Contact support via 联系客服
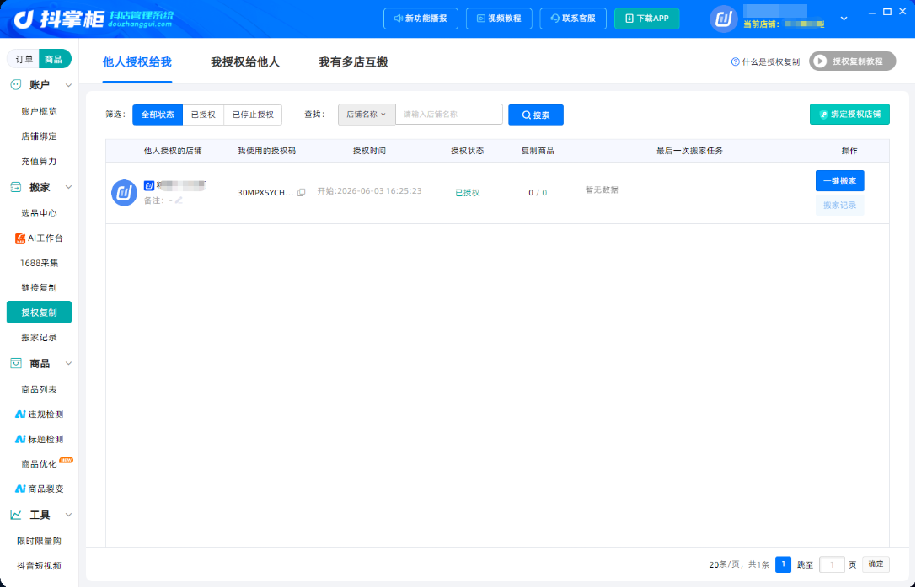 coord(573,19)
